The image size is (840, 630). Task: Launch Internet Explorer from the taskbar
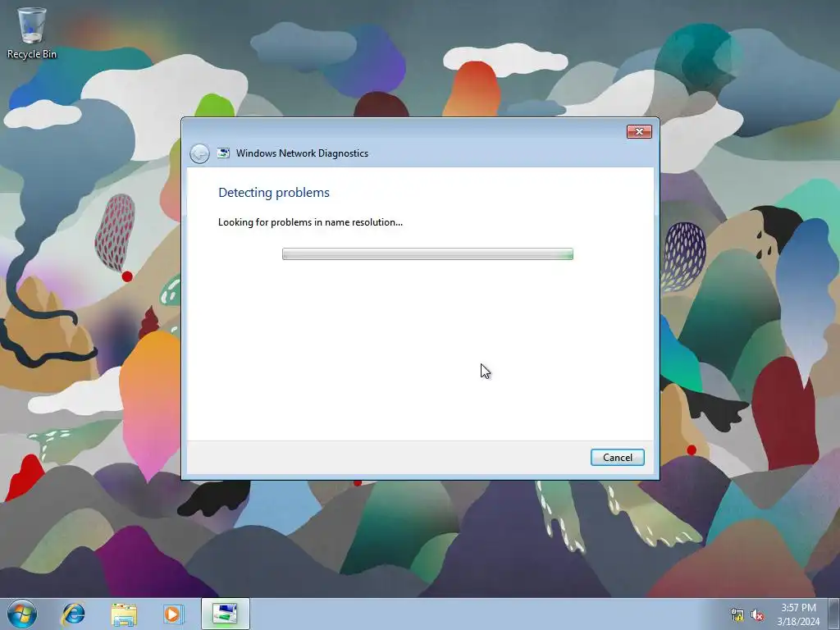pyautogui.click(x=73, y=614)
